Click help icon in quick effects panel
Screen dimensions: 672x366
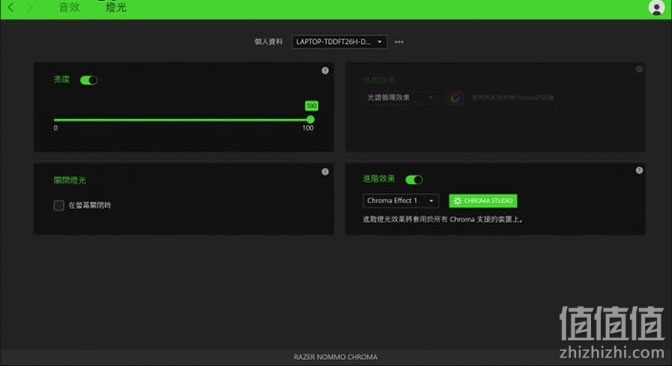639,69
